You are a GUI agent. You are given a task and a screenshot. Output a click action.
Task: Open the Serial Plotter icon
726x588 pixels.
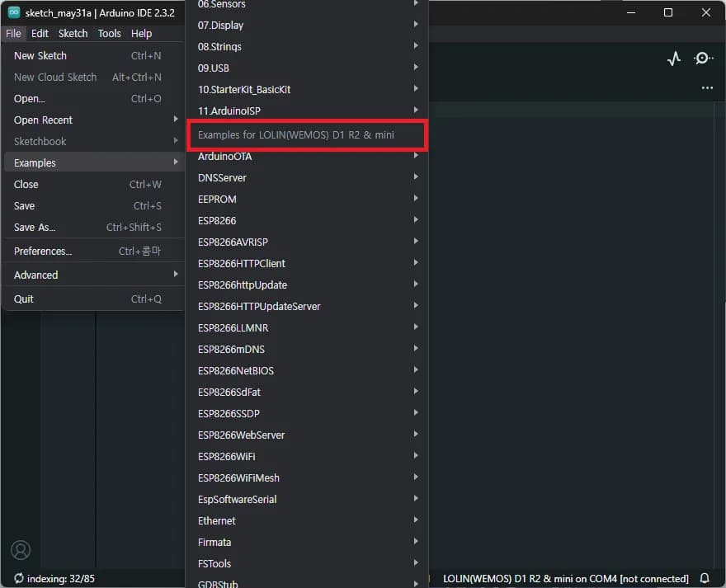(x=674, y=59)
